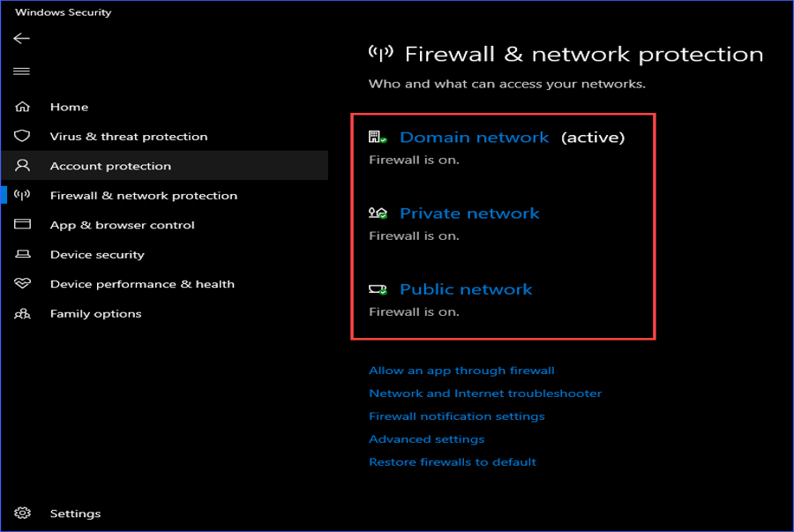Open the Private network settings link

pyautogui.click(x=469, y=214)
